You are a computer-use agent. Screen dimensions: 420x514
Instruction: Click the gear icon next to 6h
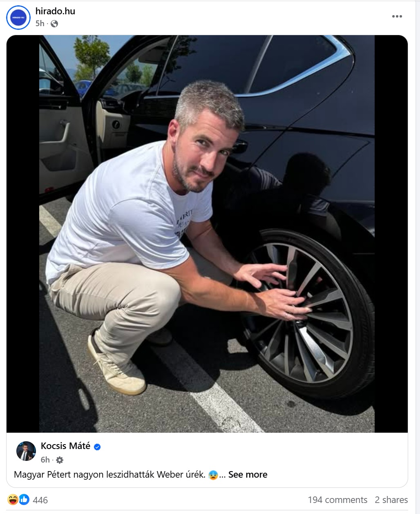click(60, 460)
